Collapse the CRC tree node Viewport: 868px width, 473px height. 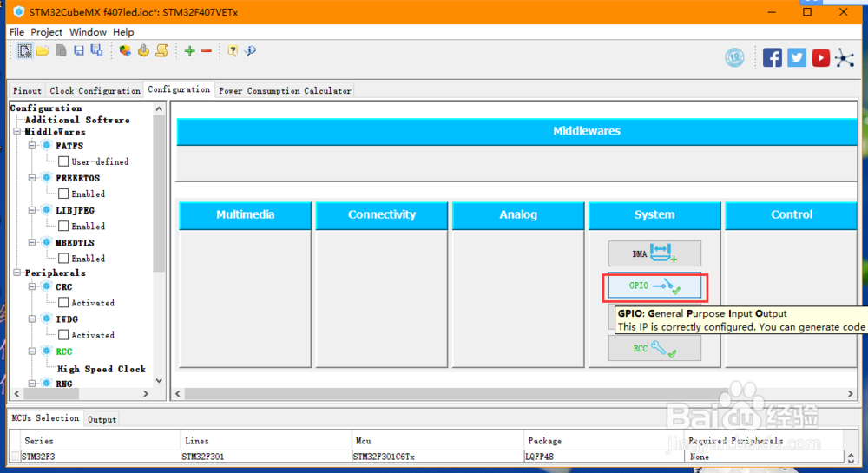[x=32, y=286]
